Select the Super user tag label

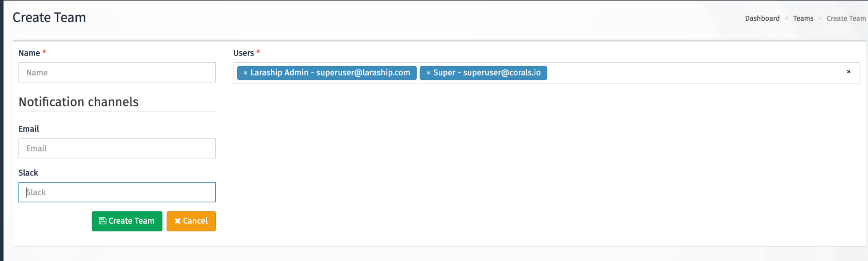[x=487, y=73]
